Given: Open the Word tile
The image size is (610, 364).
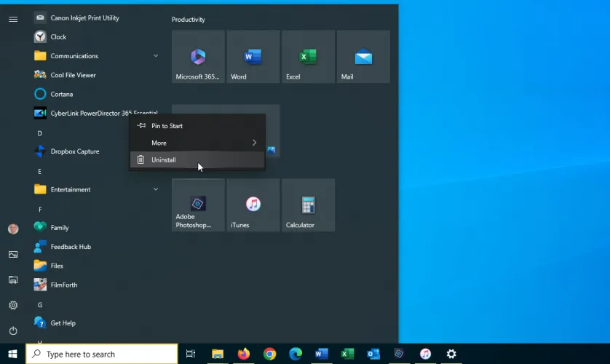Looking at the screenshot, I should tap(253, 57).
